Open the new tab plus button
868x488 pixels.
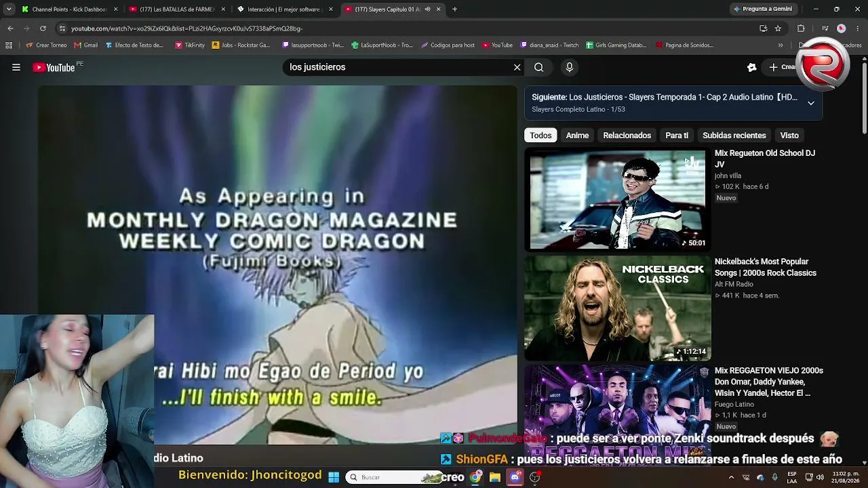[454, 9]
